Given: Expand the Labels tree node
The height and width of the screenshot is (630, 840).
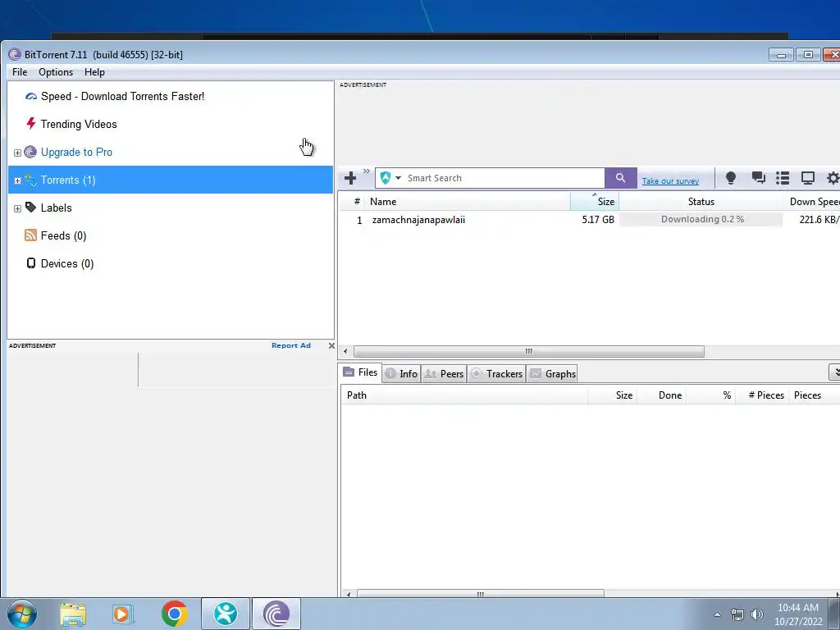Looking at the screenshot, I should [17, 208].
